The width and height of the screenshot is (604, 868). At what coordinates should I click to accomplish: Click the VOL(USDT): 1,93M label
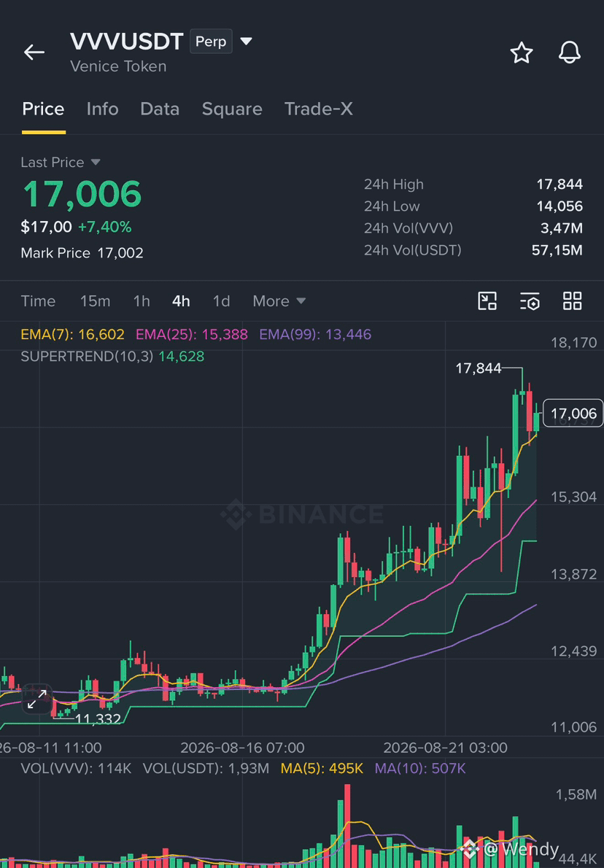click(x=206, y=768)
